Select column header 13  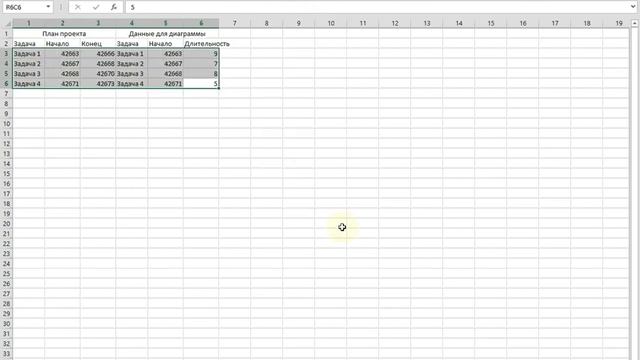[x=427, y=23]
